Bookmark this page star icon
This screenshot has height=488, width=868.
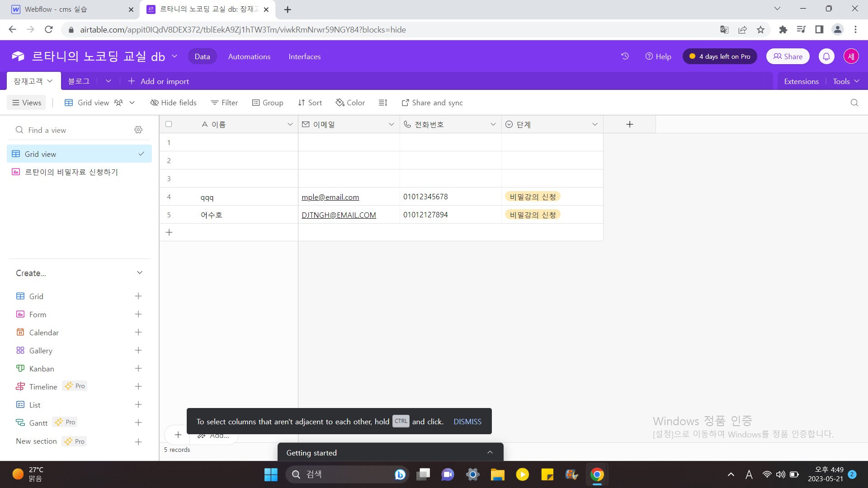pyautogui.click(x=760, y=30)
